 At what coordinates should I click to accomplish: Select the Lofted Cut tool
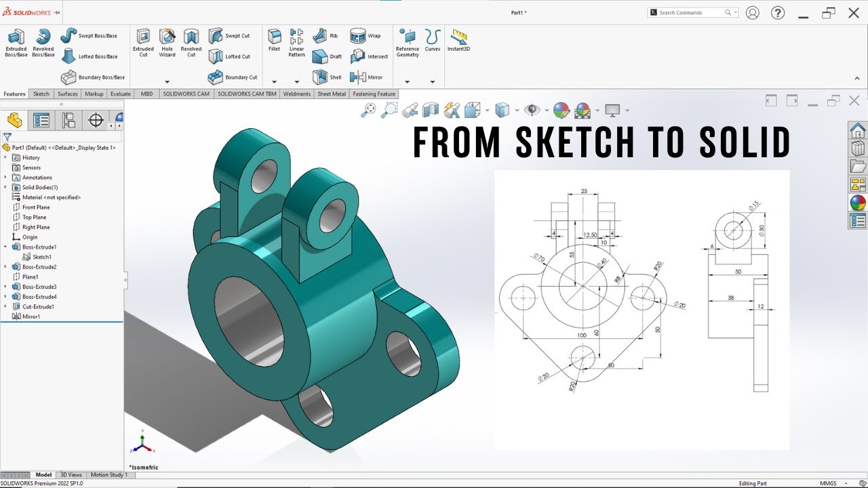pos(229,56)
